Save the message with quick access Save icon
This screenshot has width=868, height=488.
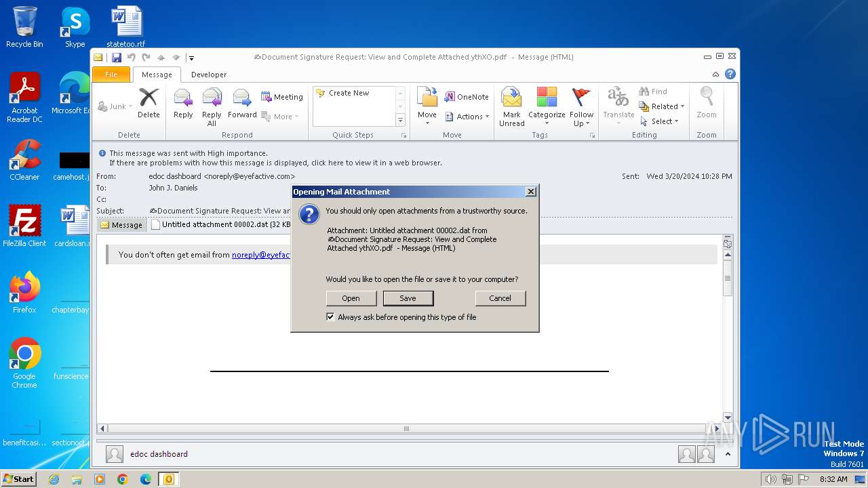pos(117,58)
